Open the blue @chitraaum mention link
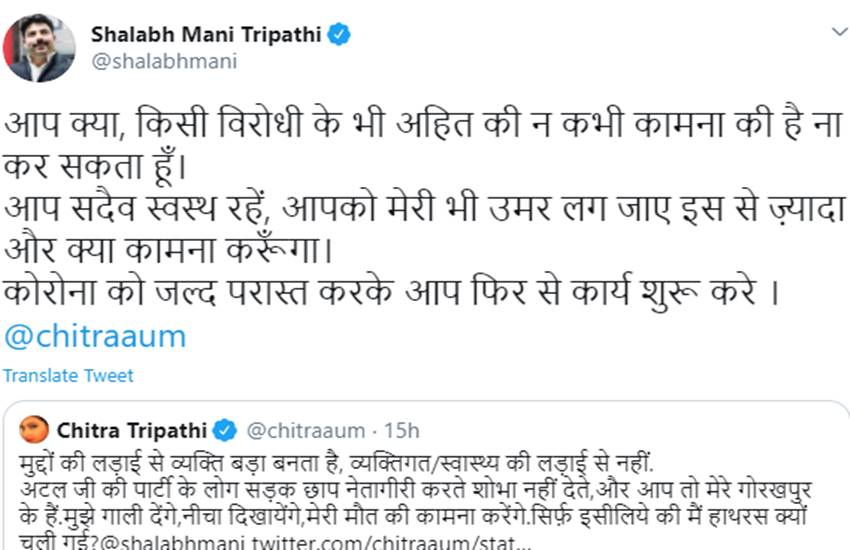Screen dimensions: 850x550 [x=94, y=336]
